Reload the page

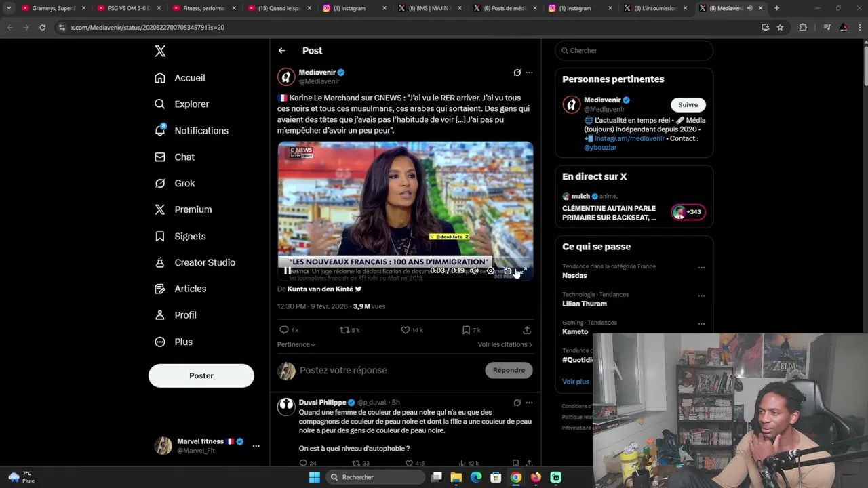coord(42,27)
